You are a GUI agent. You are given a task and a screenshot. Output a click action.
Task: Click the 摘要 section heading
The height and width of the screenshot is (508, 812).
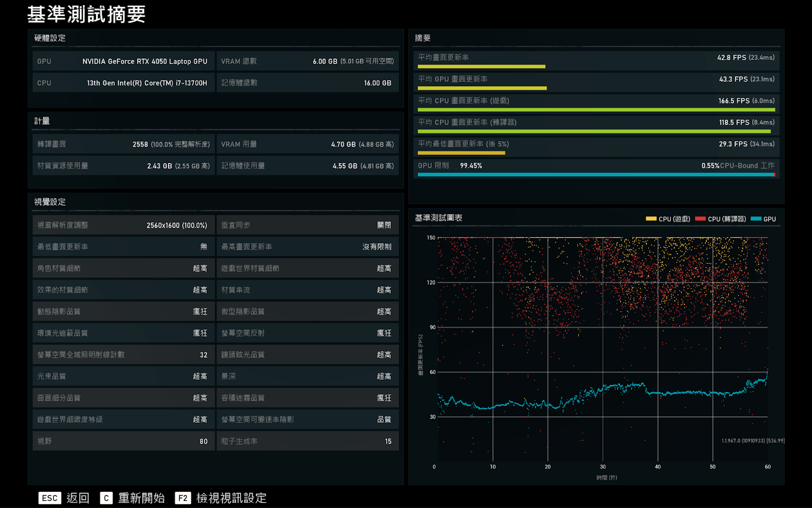423,38
